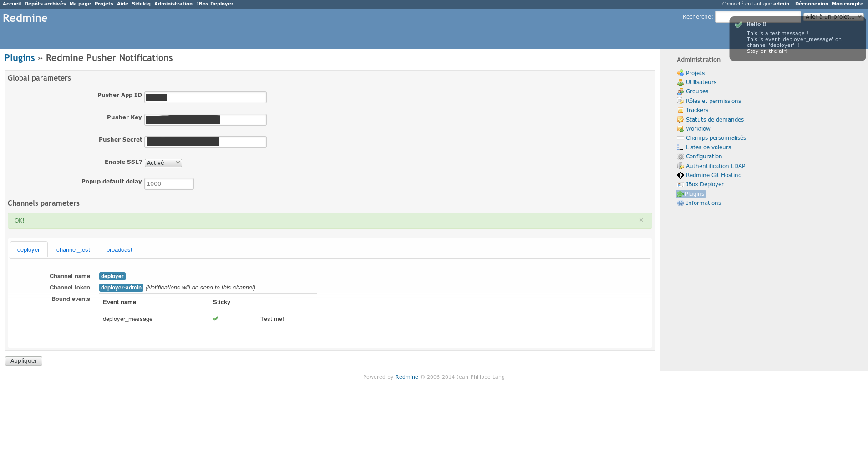Focus the Popup default delay field

coord(169,184)
